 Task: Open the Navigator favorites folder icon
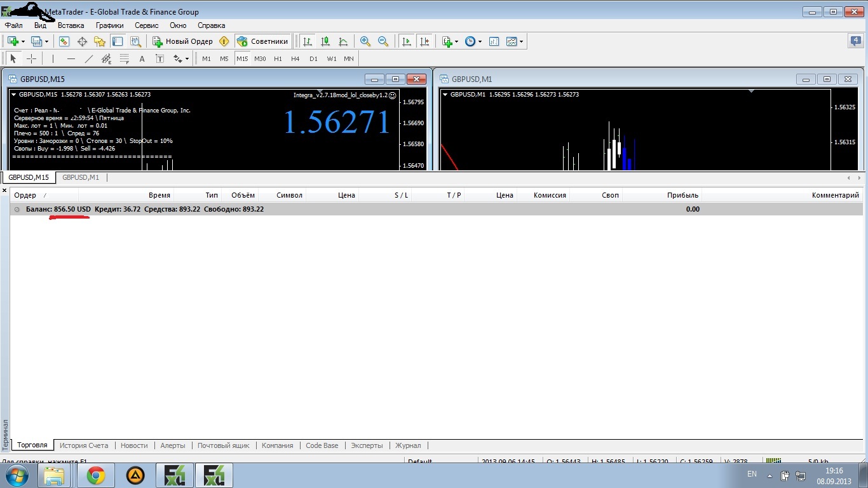click(100, 41)
